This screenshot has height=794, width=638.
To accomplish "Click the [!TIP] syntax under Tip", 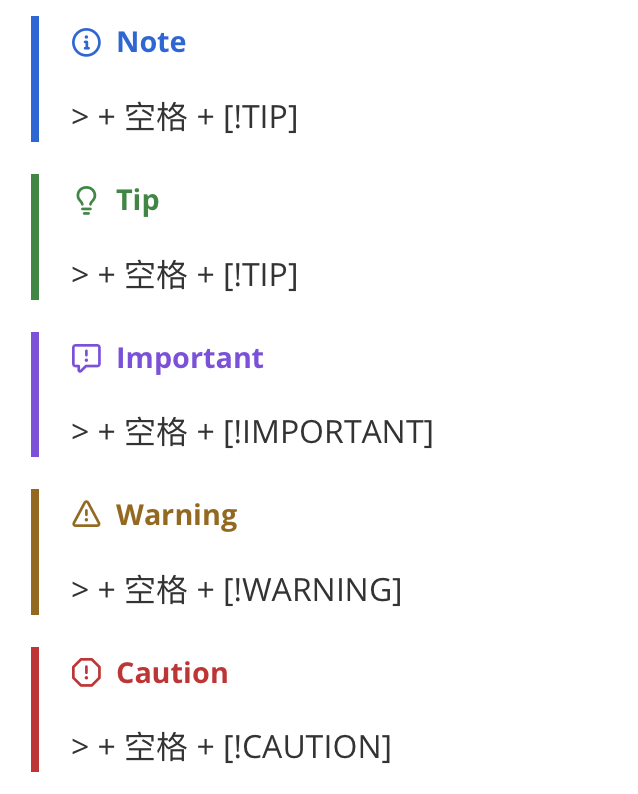I will click(x=261, y=275).
